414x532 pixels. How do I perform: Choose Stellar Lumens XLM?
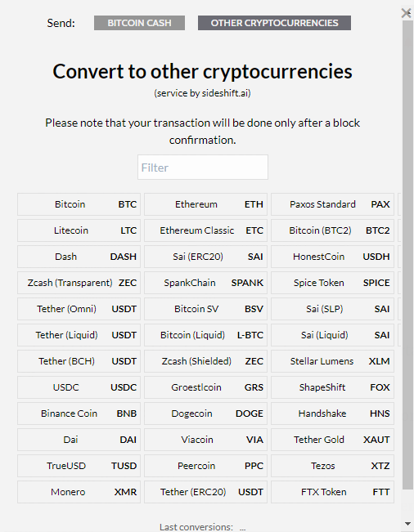tap(332, 361)
